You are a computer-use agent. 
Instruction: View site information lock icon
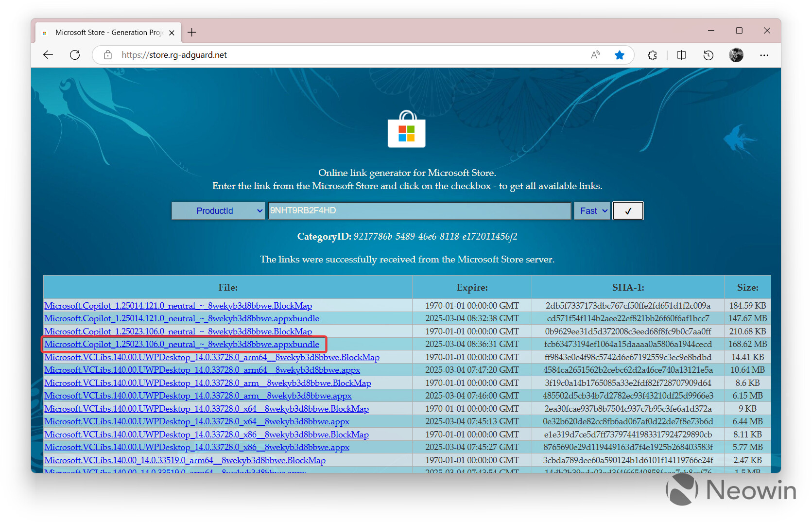[108, 55]
